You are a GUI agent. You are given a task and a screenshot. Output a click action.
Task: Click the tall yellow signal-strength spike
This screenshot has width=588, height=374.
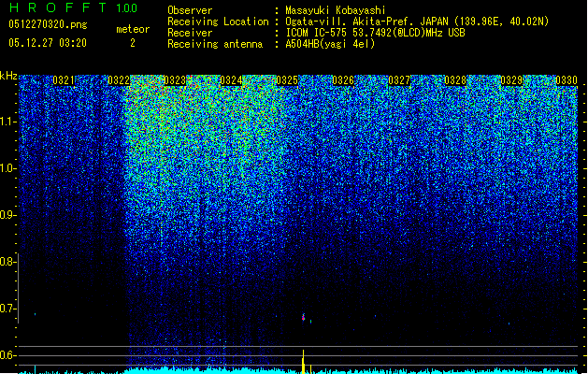click(x=303, y=362)
